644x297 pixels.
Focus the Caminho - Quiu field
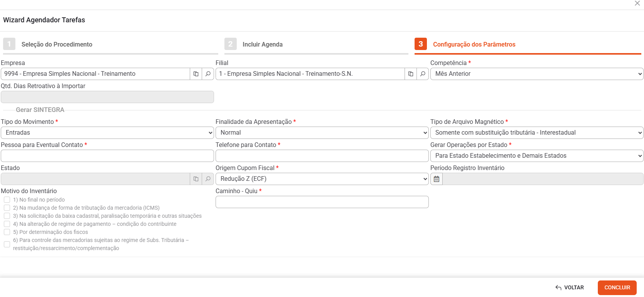322,202
